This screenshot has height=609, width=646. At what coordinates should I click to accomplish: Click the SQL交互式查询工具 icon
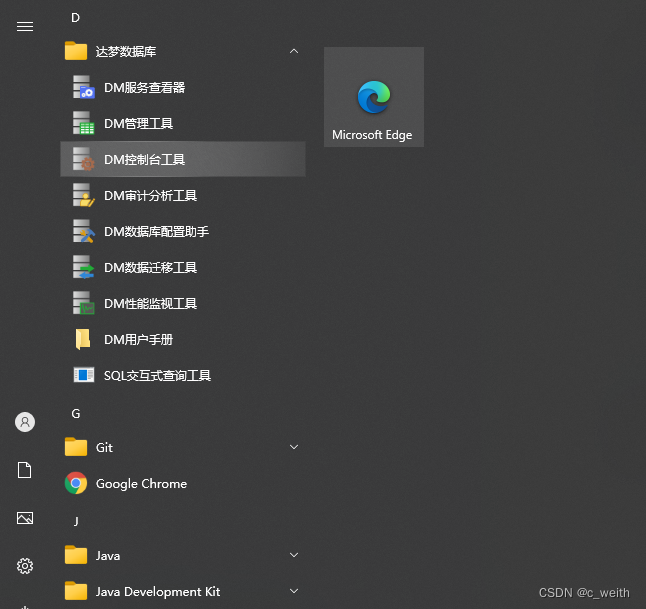[x=84, y=375]
